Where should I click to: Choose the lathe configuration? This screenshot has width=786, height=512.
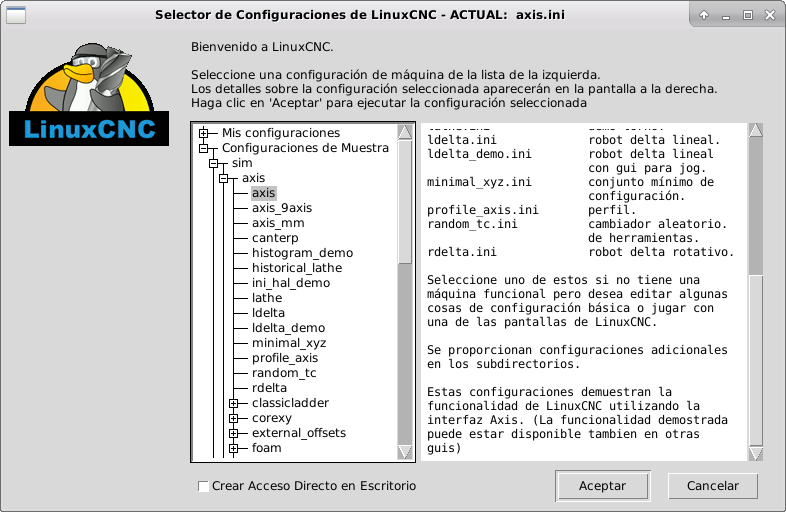tap(266, 298)
